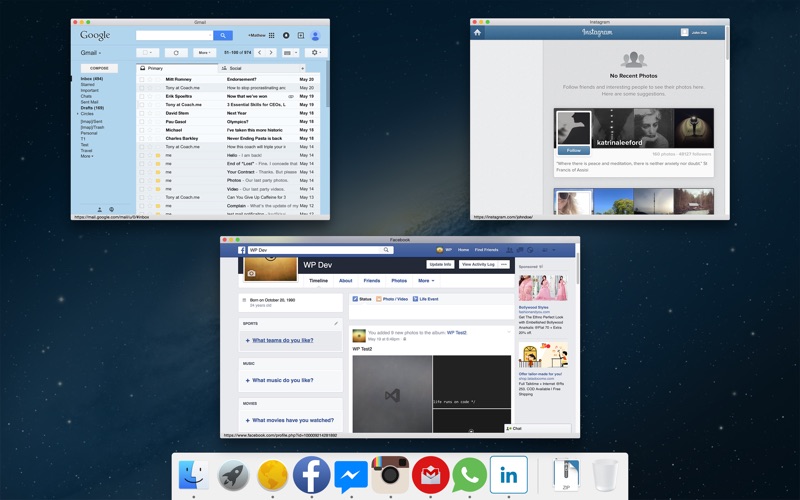Switch to Gmail Social tab
The height and width of the screenshot is (500, 800).
(262, 68)
